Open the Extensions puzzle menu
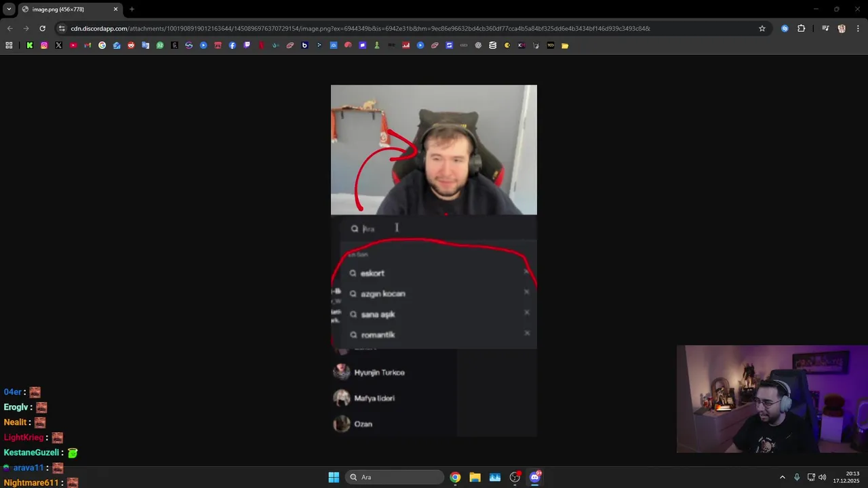The height and width of the screenshot is (488, 868). (802, 28)
